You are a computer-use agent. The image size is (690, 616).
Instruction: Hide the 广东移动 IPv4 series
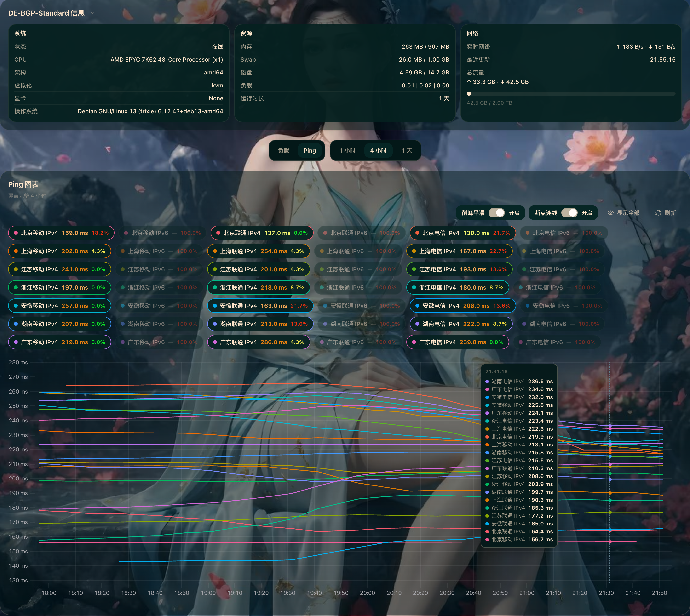point(60,342)
